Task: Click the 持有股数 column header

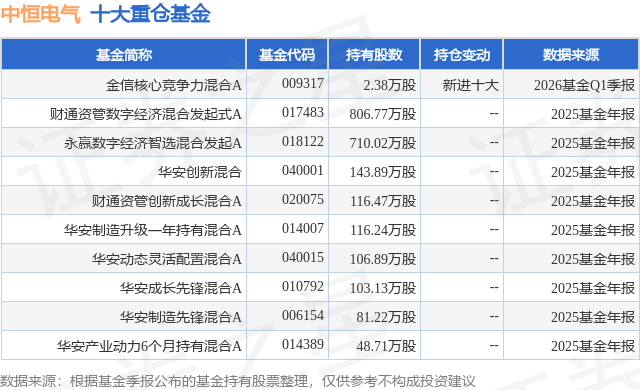Action: [374, 54]
